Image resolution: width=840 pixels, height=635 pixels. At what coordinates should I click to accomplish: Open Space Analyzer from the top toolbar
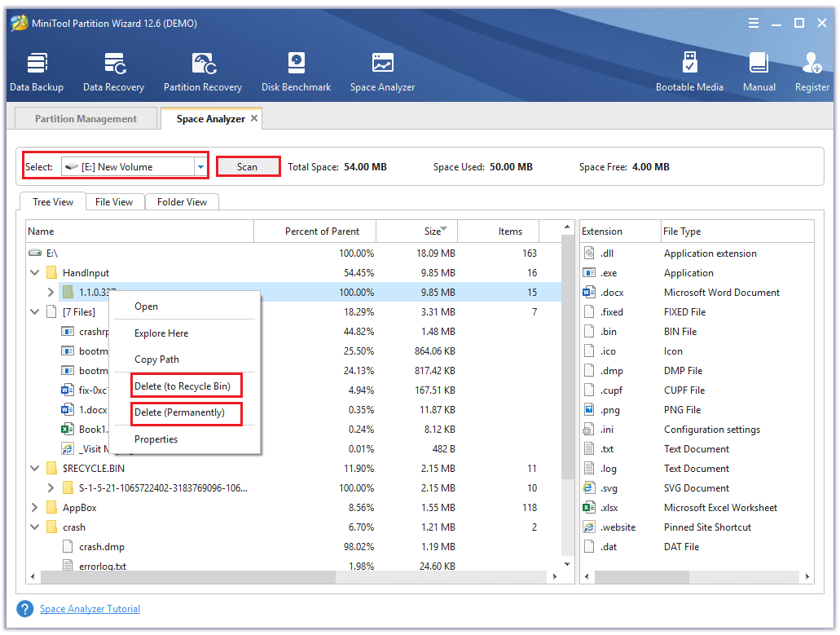click(382, 72)
